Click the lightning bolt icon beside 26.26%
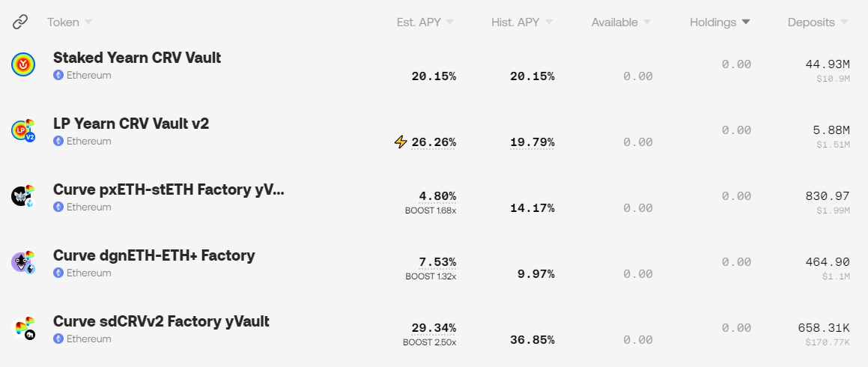 pyautogui.click(x=401, y=142)
